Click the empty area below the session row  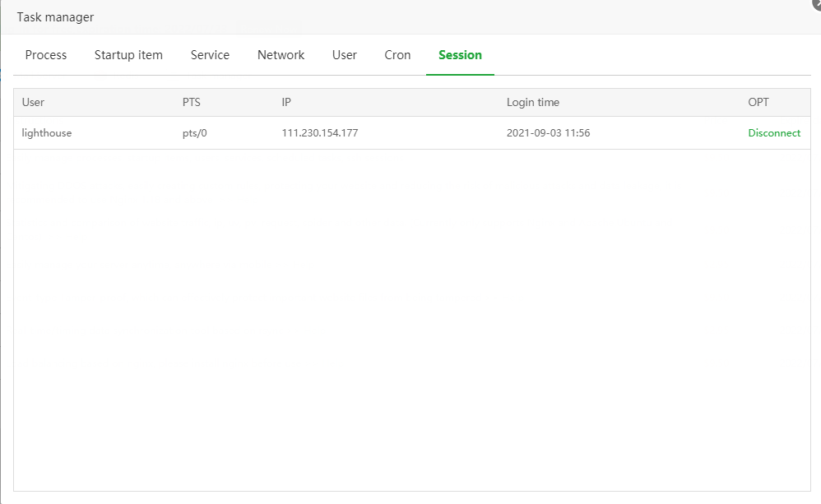(411, 321)
